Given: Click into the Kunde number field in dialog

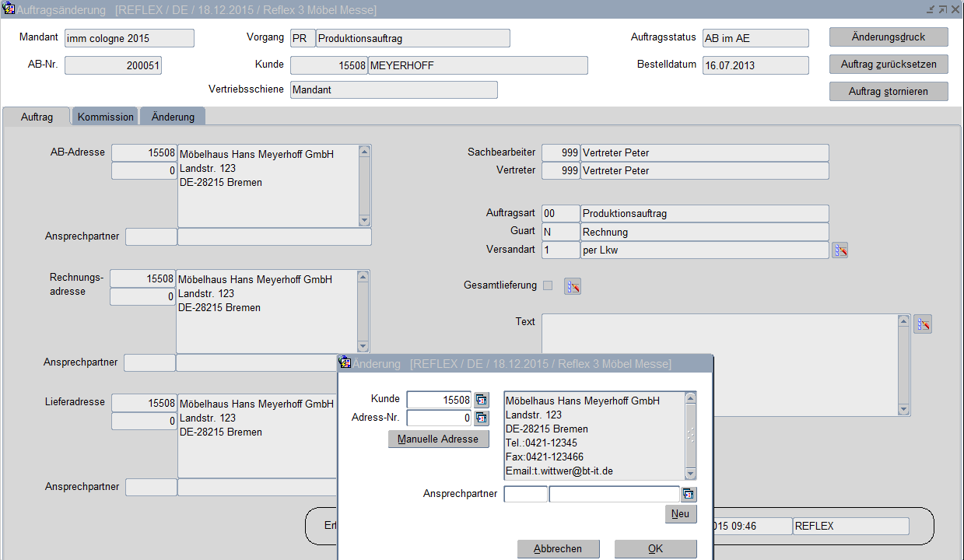Looking at the screenshot, I should pyautogui.click(x=439, y=400).
